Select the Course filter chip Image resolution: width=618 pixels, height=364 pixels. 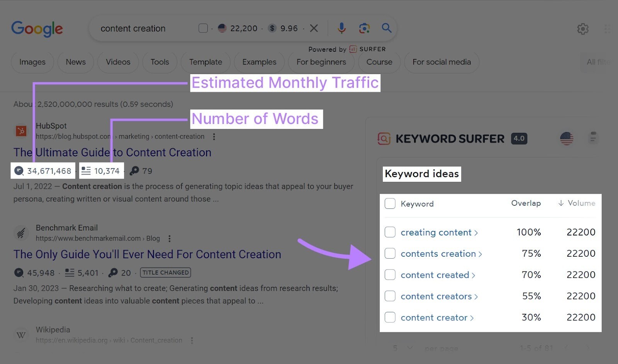[x=379, y=62]
